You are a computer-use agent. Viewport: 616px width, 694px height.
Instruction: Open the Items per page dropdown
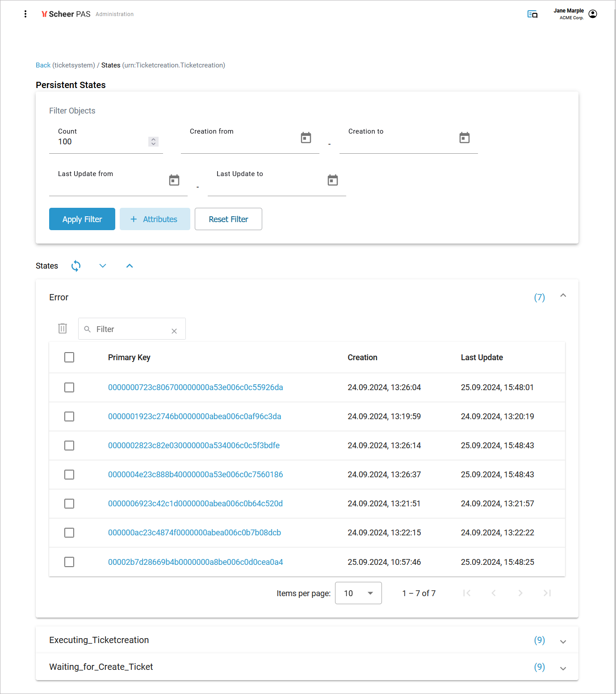(358, 593)
